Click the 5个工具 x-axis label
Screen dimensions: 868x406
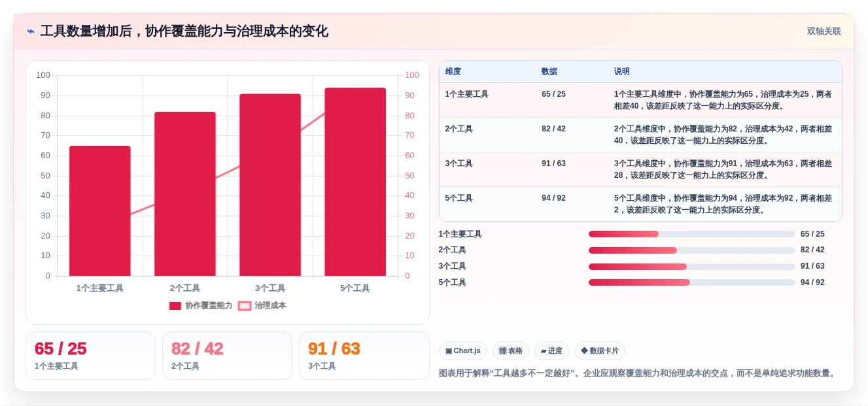click(x=355, y=288)
